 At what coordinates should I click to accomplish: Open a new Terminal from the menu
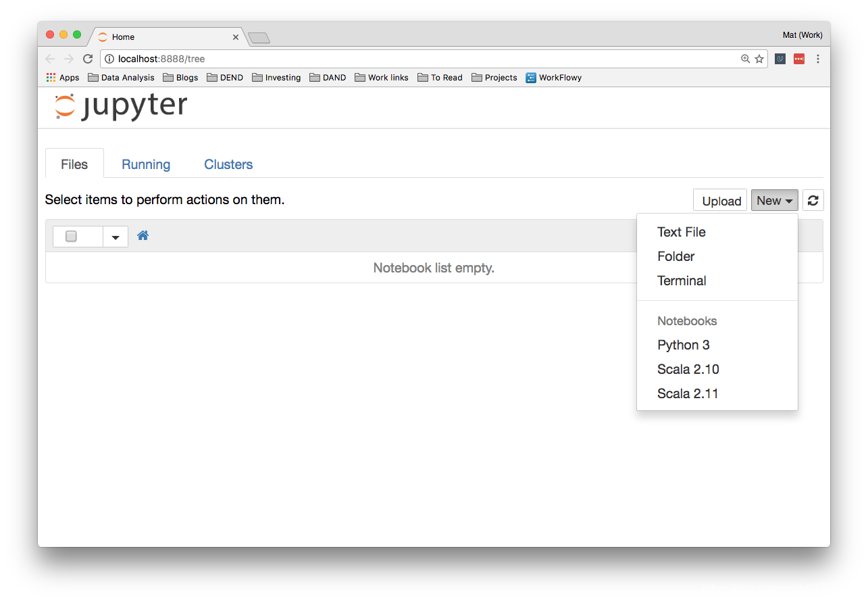pyautogui.click(x=682, y=281)
